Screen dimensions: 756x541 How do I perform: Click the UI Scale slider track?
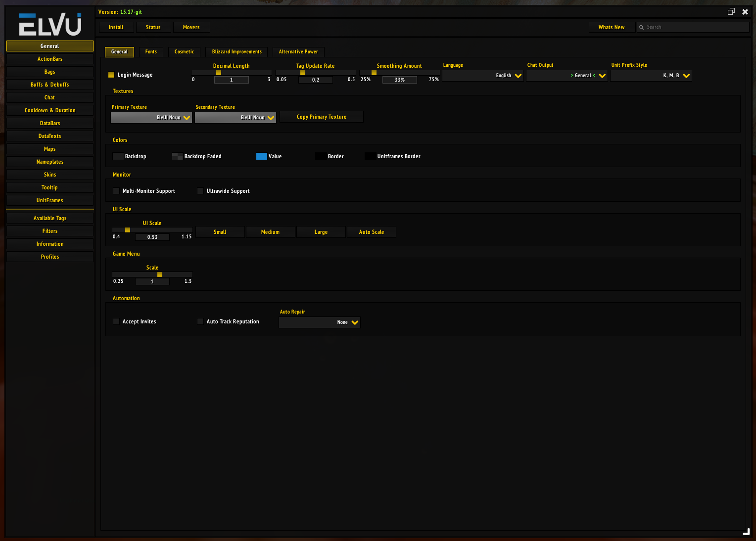point(152,230)
